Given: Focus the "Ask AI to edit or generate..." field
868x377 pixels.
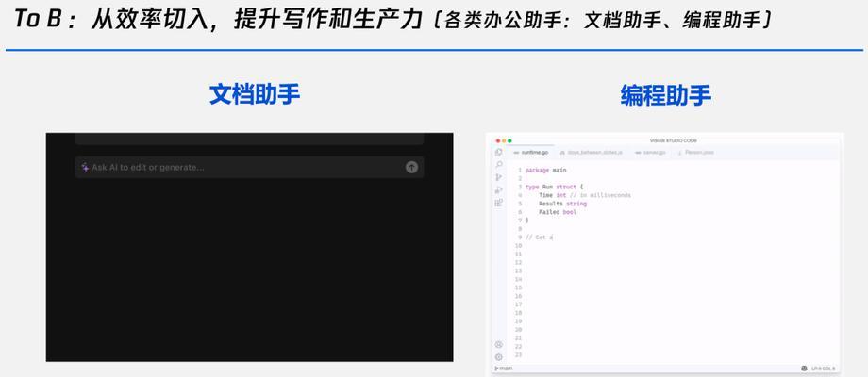Looking at the screenshot, I should (250, 167).
